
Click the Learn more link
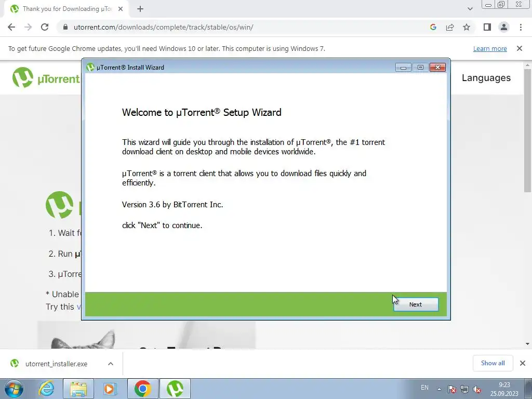click(x=490, y=48)
